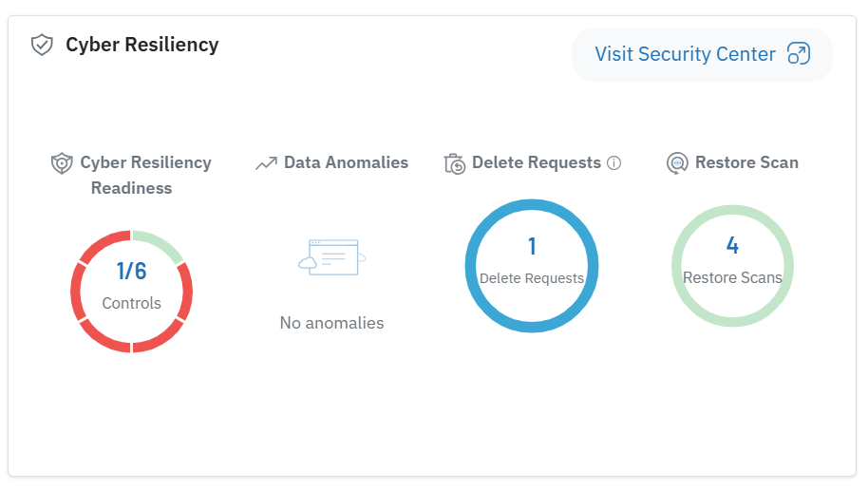868x491 pixels.
Task: Click the Delete Requests trash clock icon
Action: [455, 164]
